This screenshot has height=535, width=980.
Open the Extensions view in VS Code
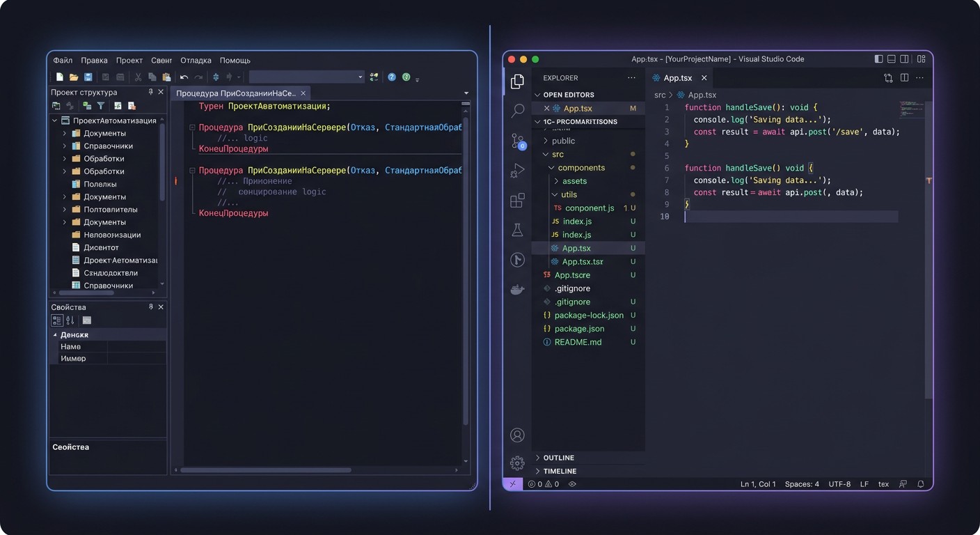(x=518, y=201)
